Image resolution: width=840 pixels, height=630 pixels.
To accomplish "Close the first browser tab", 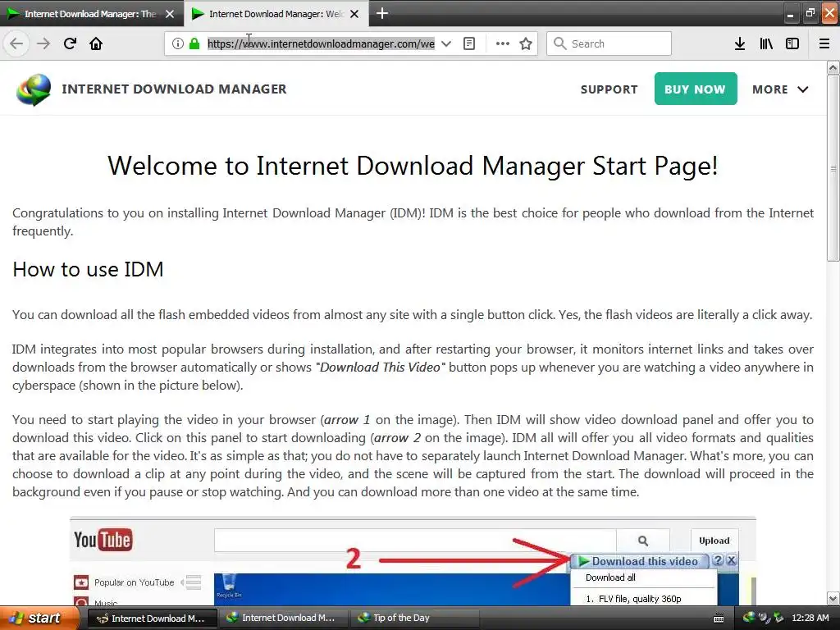I will (x=170, y=14).
